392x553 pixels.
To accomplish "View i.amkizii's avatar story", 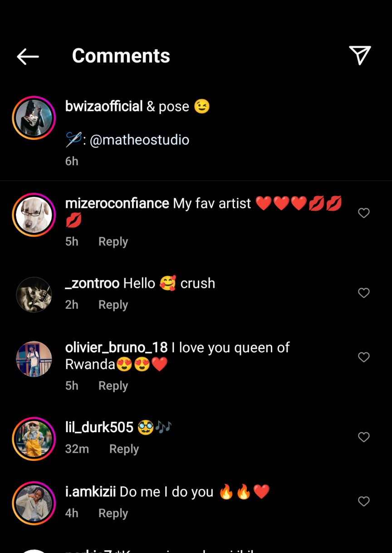I will [x=34, y=503].
